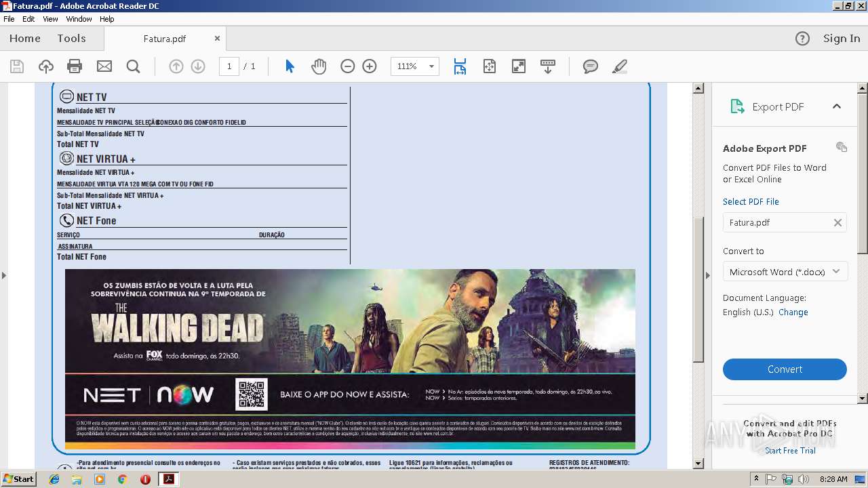Image resolution: width=868 pixels, height=488 pixels.
Task: Open the Find text magnifier tool
Action: pyautogui.click(x=133, y=66)
